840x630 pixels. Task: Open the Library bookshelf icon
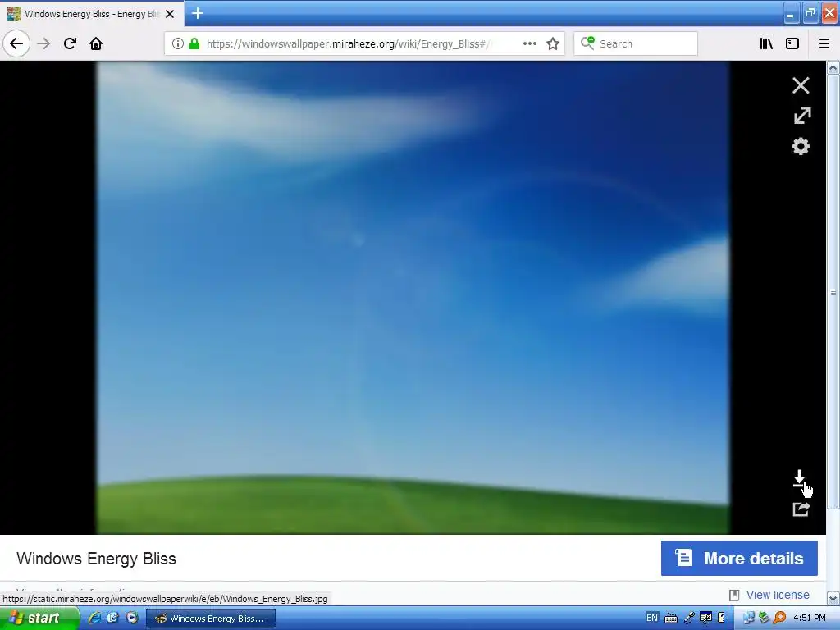[x=766, y=44]
